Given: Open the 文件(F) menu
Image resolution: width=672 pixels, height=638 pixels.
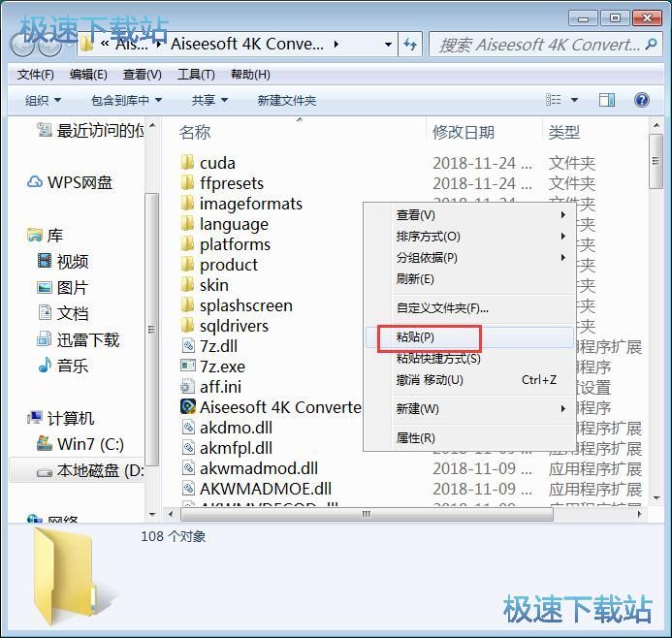Looking at the screenshot, I should click(36, 75).
